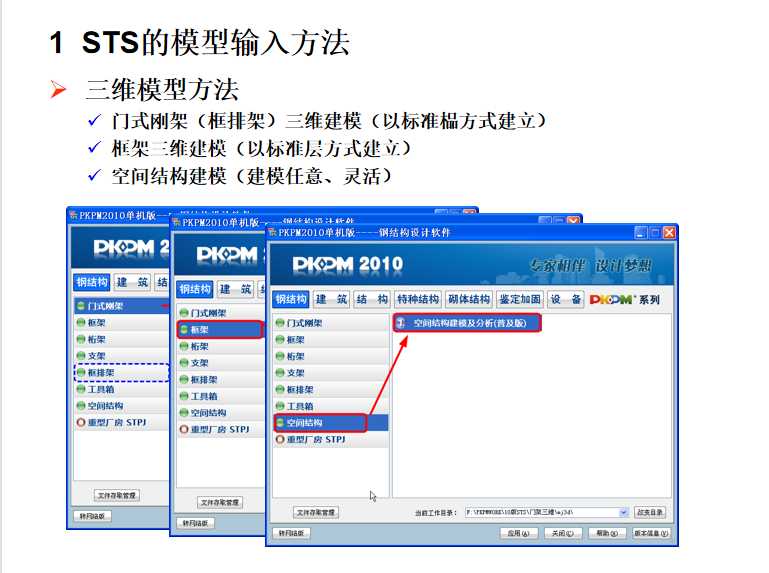
Task: Open the 鉴定加固 tab
Action: point(520,299)
